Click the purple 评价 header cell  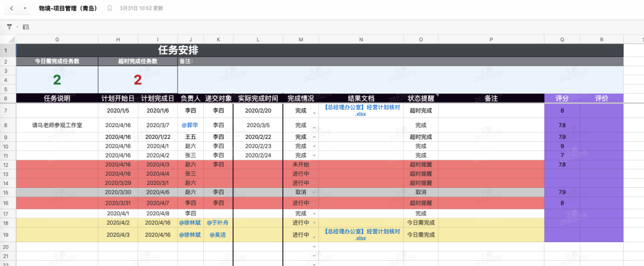602,98
